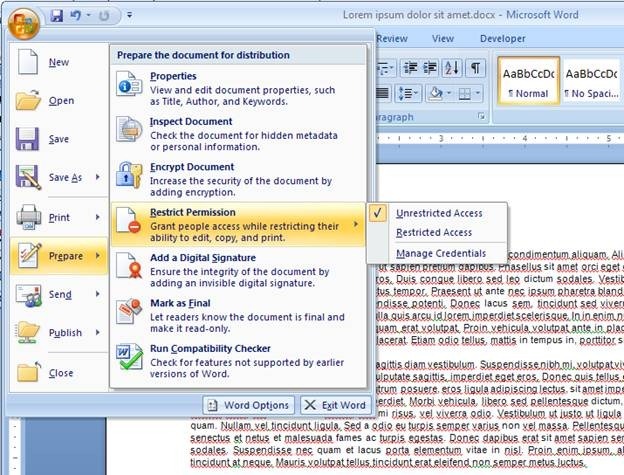
Task: Apply the No Spacing style thumbnail
Action: point(591,81)
